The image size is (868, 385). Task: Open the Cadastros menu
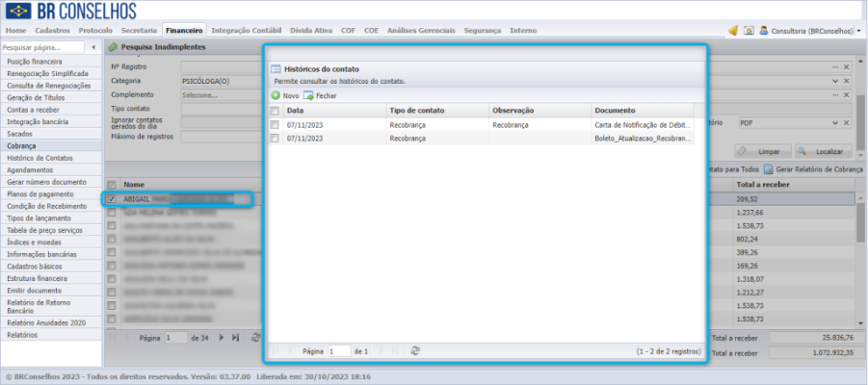click(x=53, y=31)
